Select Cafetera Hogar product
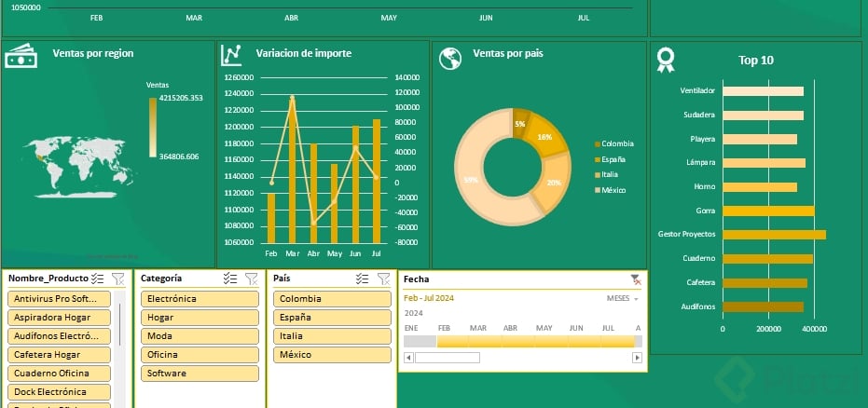This screenshot has width=868, height=408. click(60, 355)
